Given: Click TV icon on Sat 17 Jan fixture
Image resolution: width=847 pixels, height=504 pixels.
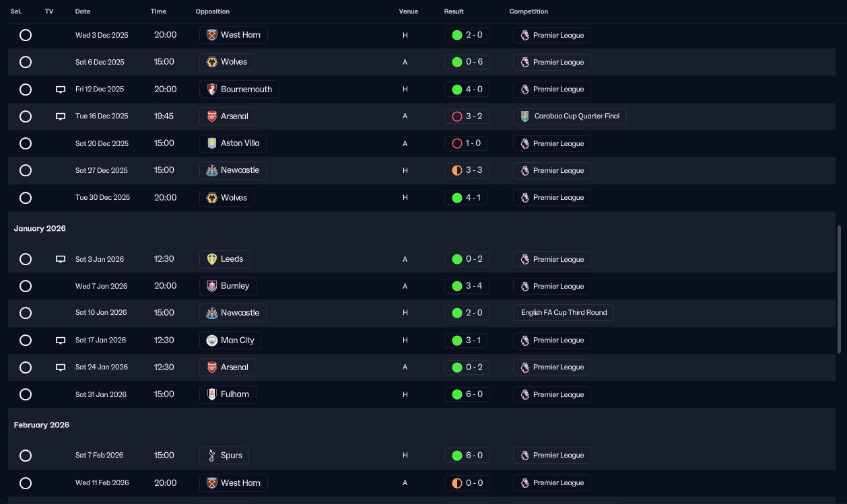Looking at the screenshot, I should click(61, 340).
